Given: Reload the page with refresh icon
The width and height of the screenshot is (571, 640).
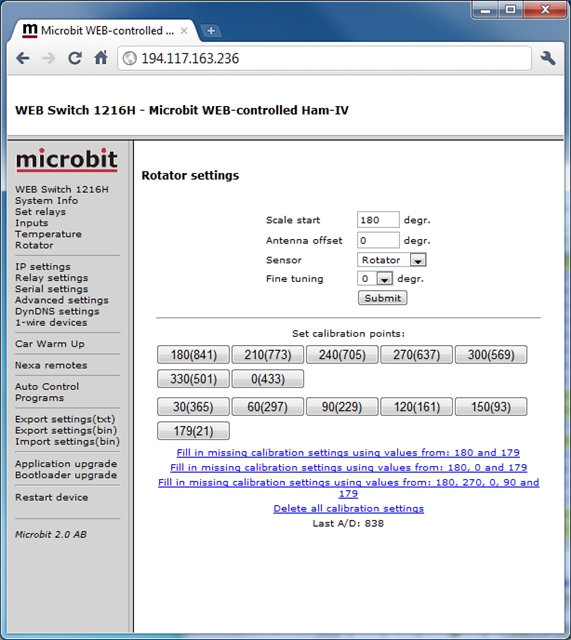Looking at the screenshot, I should (x=75, y=58).
